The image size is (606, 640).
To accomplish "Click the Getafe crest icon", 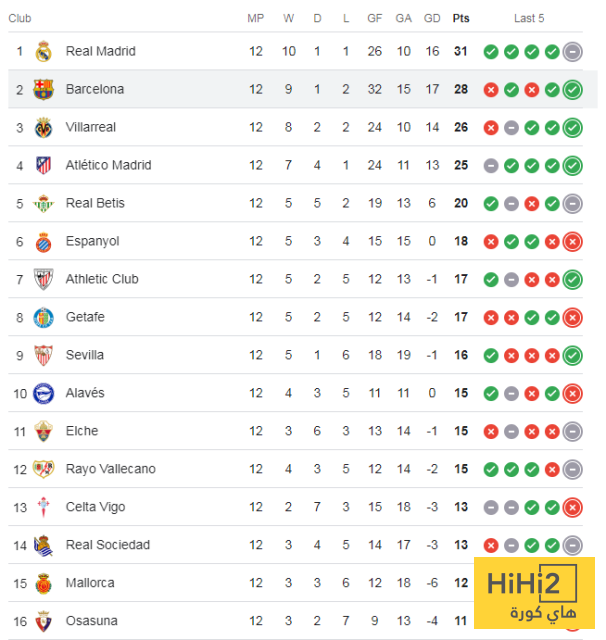I will pos(43,317).
